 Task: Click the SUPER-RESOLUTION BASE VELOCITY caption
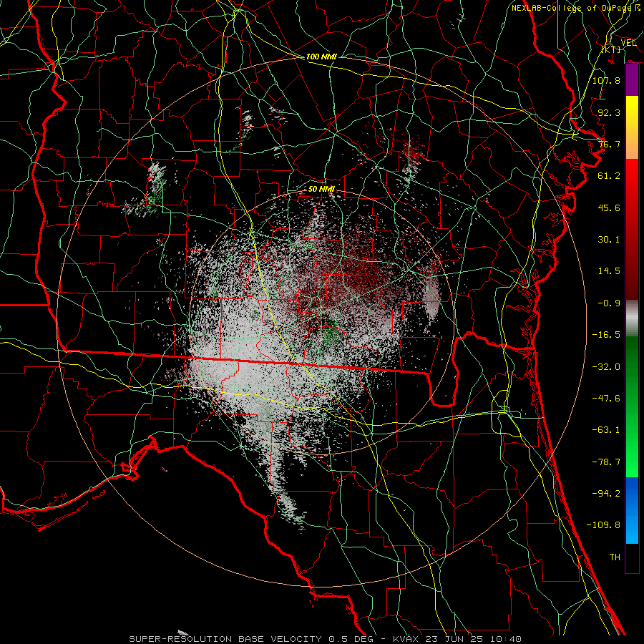click(x=225, y=639)
